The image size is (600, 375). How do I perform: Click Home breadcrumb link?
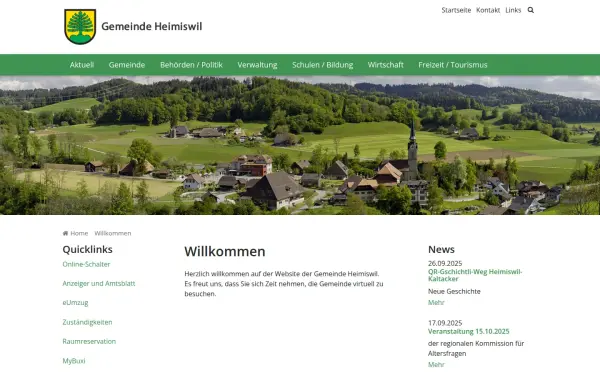coord(79,233)
